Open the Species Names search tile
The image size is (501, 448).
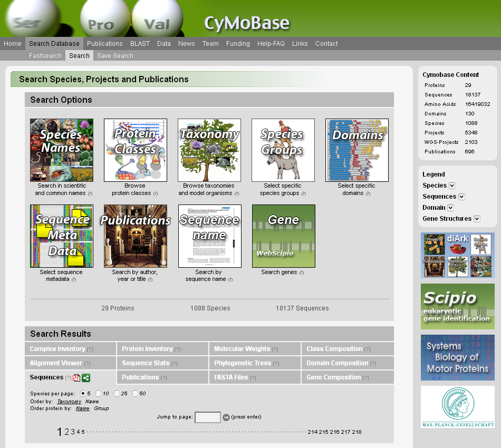pos(62,150)
